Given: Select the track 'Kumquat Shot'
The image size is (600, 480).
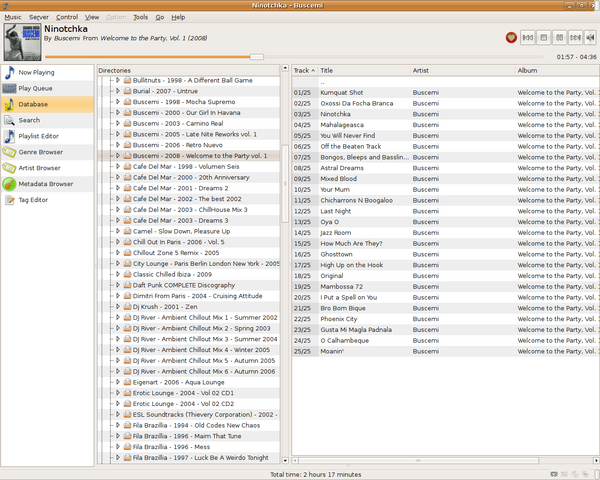Looking at the screenshot, I should [445, 93].
